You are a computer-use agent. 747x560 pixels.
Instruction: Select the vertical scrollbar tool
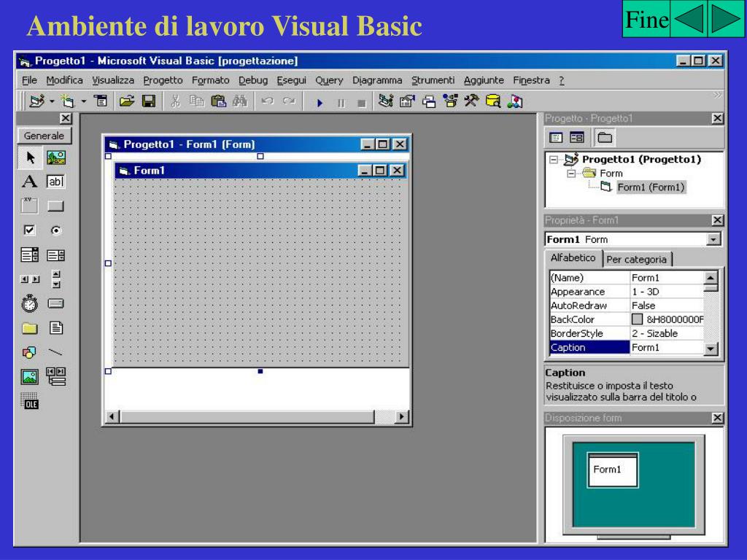click(56, 279)
